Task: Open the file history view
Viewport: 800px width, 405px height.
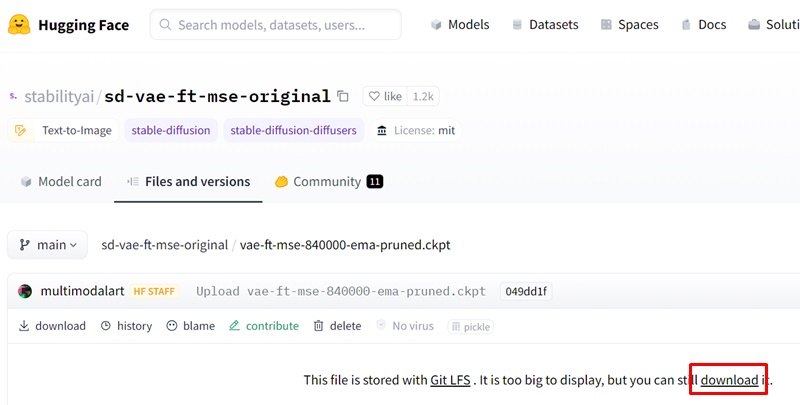Action: pyautogui.click(x=127, y=326)
